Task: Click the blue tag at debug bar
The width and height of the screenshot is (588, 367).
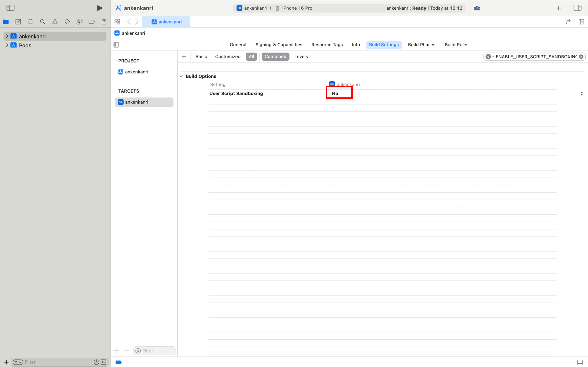Action: [x=119, y=362]
